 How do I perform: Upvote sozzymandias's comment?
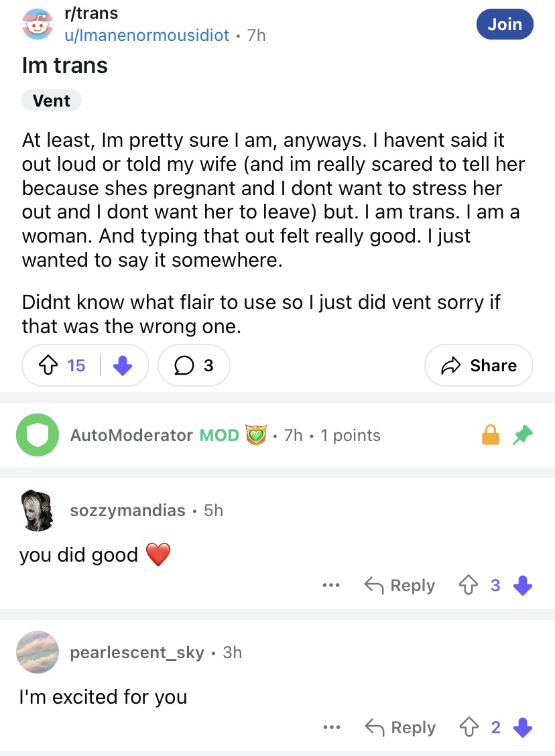tap(469, 585)
